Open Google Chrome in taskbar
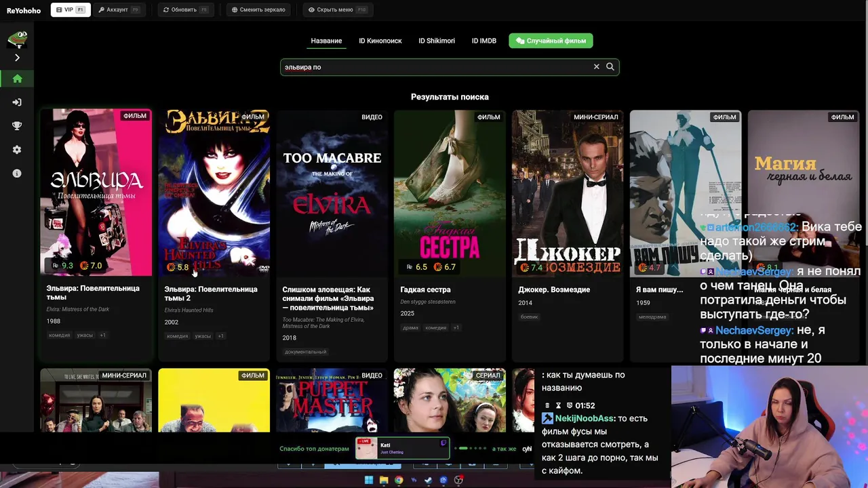The width and height of the screenshot is (868, 488). pyautogui.click(x=399, y=480)
